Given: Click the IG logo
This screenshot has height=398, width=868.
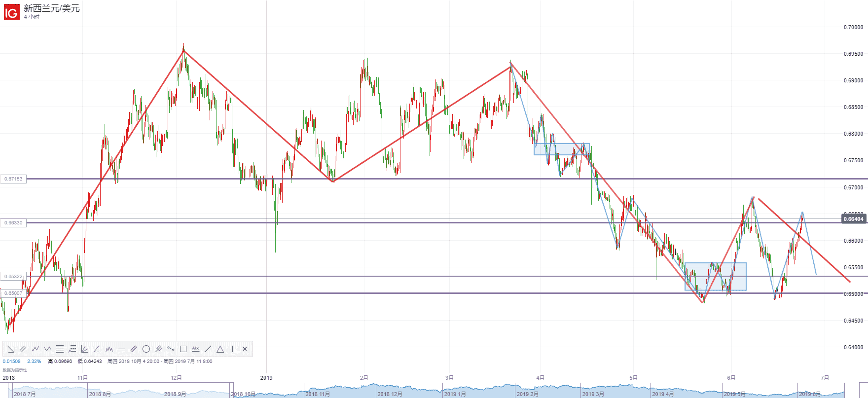Looking at the screenshot, I should click(11, 11).
